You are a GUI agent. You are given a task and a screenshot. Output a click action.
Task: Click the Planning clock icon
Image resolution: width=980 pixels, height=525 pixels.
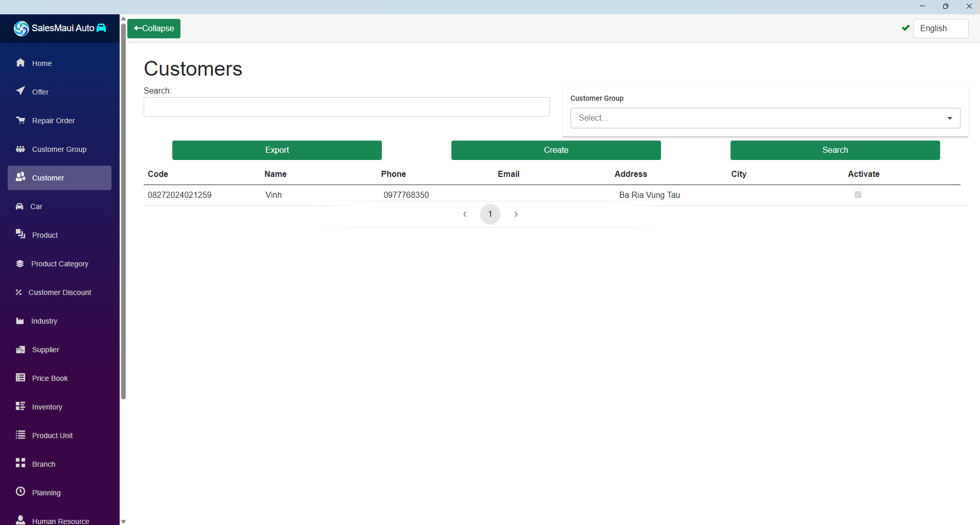[x=20, y=491]
